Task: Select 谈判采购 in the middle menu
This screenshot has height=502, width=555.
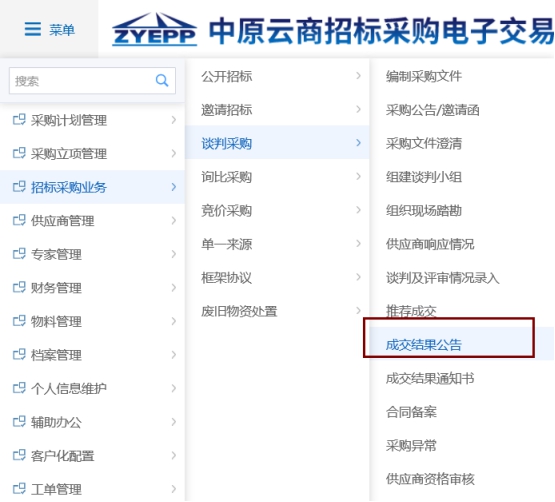Action: [x=277, y=143]
